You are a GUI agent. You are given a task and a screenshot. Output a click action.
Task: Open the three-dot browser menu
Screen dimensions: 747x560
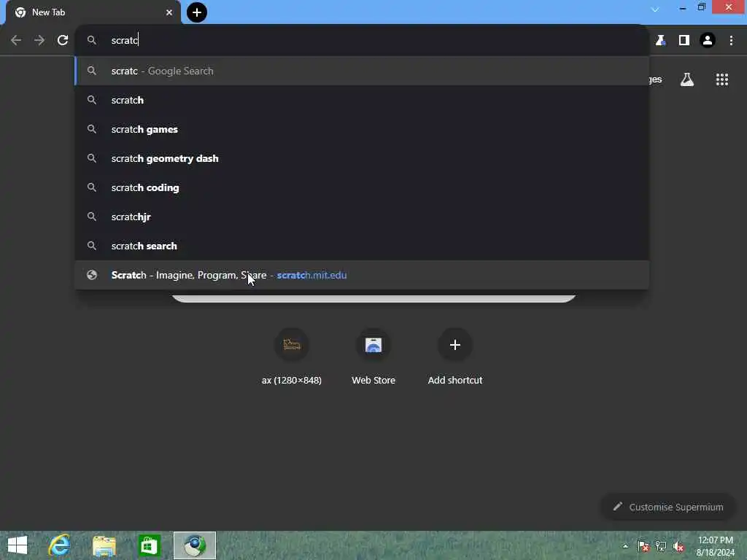click(731, 41)
